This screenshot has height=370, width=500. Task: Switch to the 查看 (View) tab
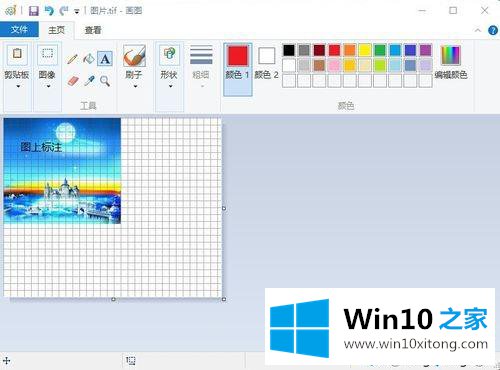93,30
